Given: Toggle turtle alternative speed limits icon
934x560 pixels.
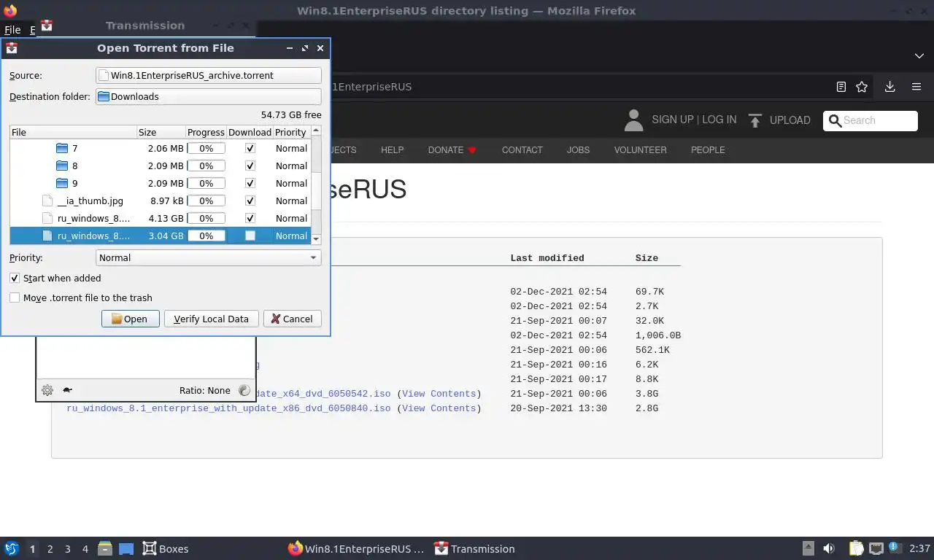Looking at the screenshot, I should click(x=68, y=390).
